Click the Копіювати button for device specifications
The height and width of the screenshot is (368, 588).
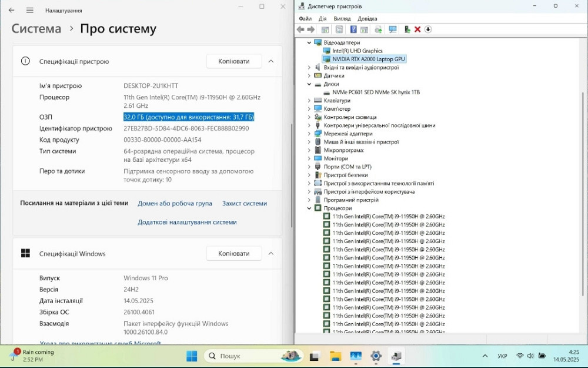tap(233, 61)
